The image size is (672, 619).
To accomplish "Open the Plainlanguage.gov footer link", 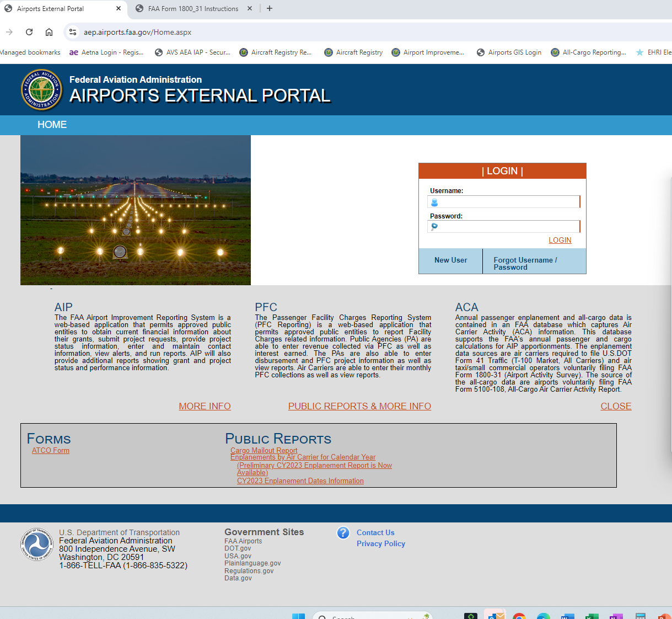I will coord(252,563).
